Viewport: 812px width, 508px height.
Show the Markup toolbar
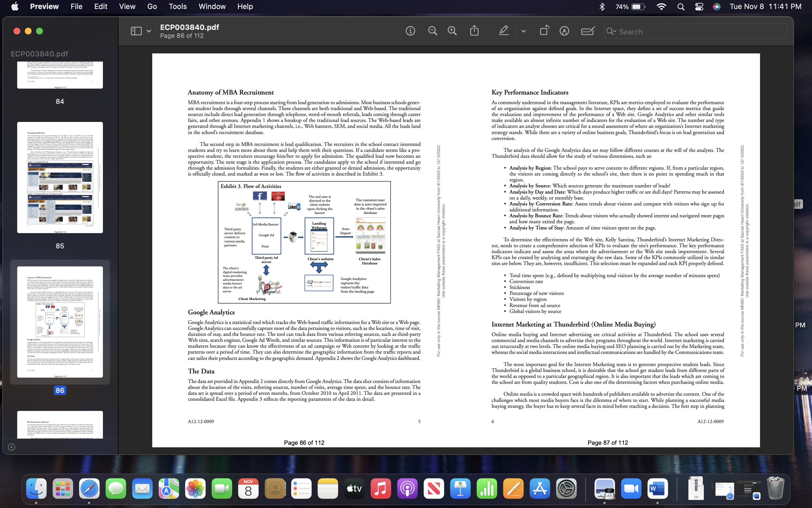[x=564, y=31]
